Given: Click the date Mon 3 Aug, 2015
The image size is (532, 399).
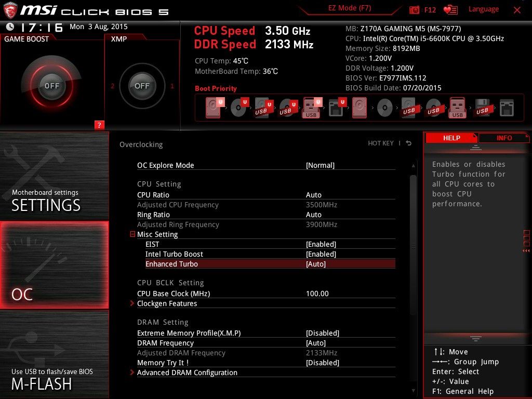Looking at the screenshot, I should [98, 26].
